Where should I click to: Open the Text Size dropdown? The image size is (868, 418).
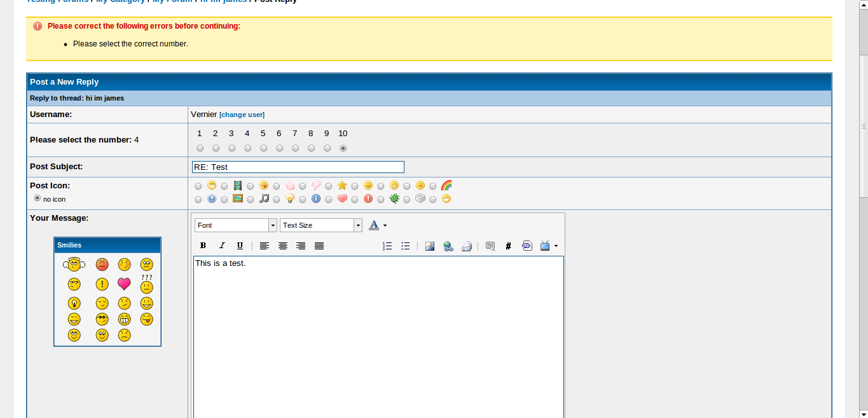click(321, 225)
